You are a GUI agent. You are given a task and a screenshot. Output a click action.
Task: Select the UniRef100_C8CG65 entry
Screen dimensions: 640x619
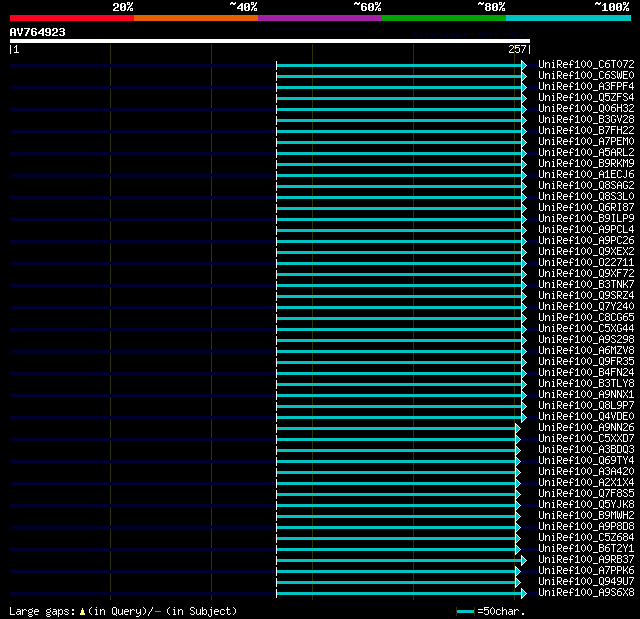tap(586, 318)
